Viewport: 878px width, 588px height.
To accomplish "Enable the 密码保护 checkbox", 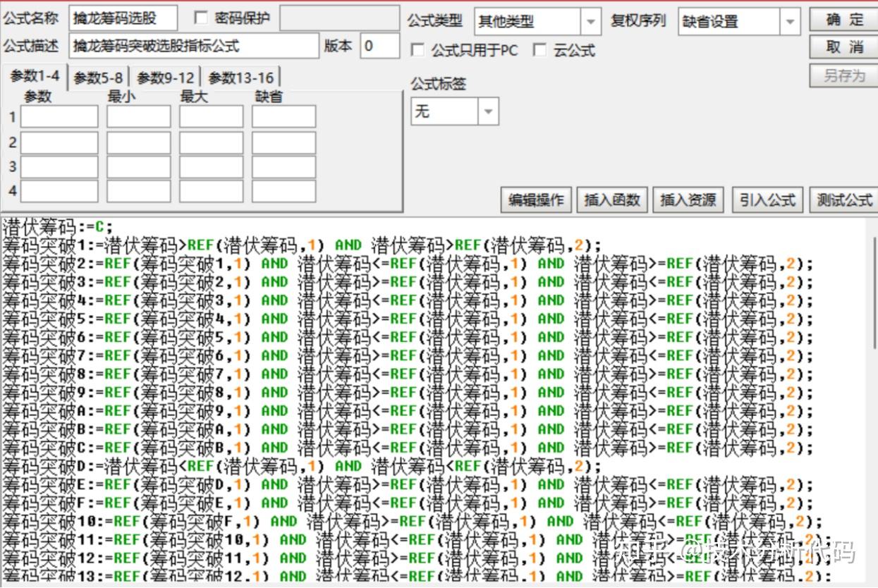I will click(201, 18).
